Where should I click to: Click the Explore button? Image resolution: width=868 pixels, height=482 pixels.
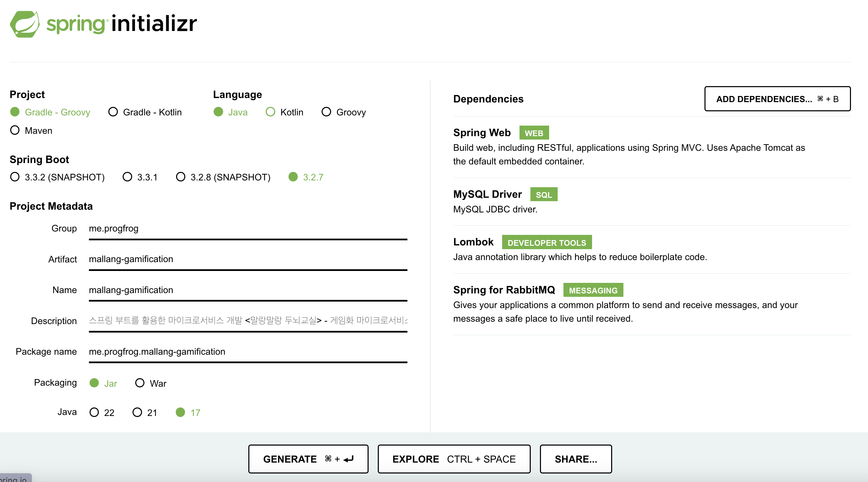tap(454, 459)
